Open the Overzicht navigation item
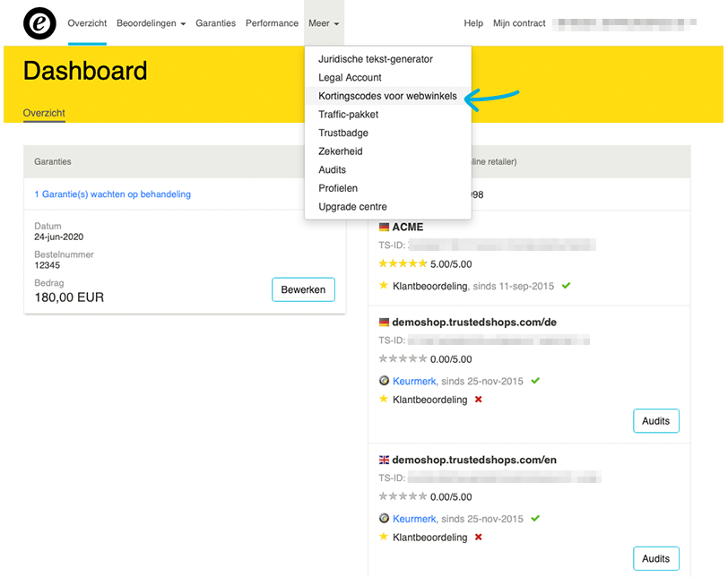The width and height of the screenshot is (728, 577). (87, 23)
